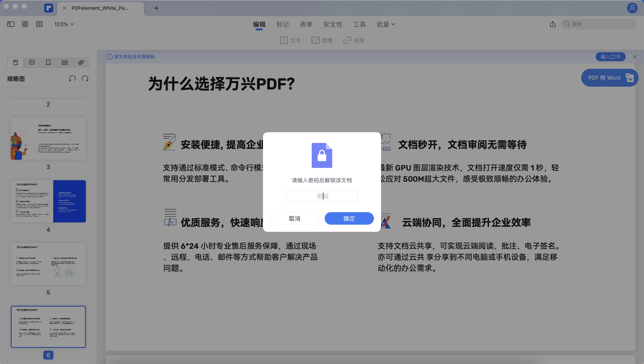Select page 4 thumbnail in sidebar
644x364 pixels.
coord(48,201)
